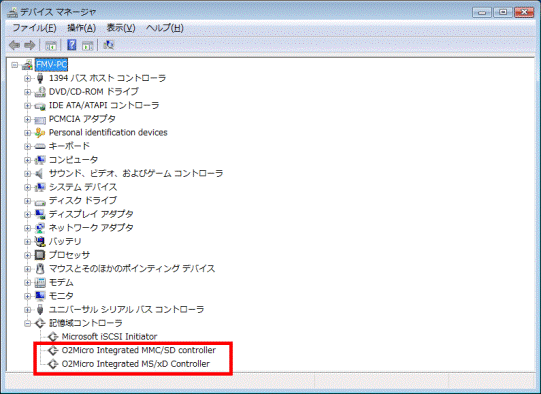Click the Forward arrow toolbar icon
The height and width of the screenshot is (394, 541).
click(x=30, y=45)
